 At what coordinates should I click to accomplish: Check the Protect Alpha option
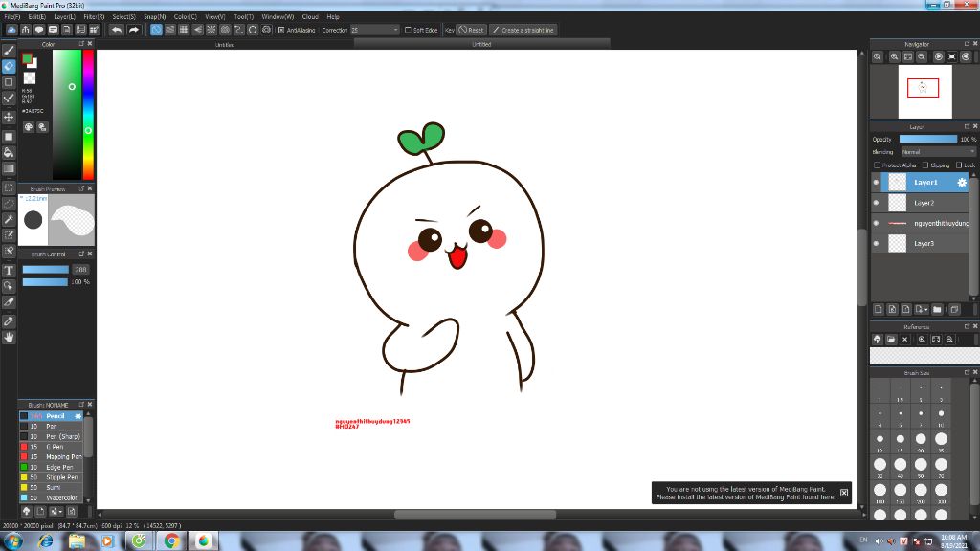877,165
